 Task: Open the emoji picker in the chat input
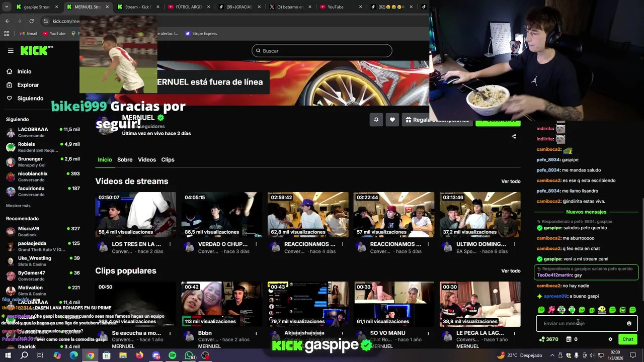(629, 323)
